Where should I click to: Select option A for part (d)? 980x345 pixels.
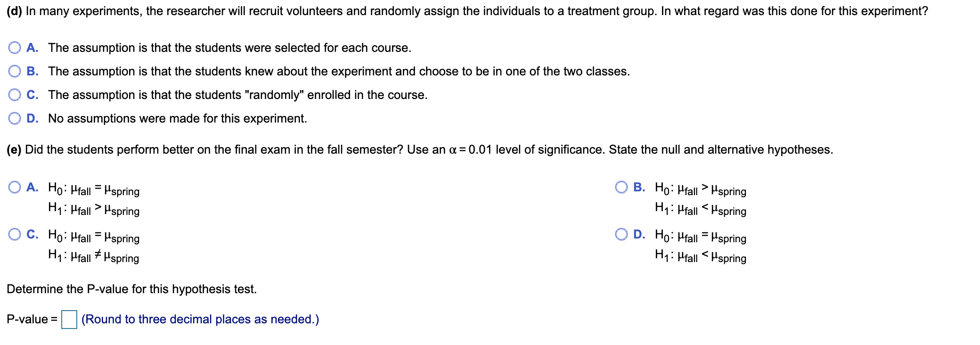click(x=15, y=48)
